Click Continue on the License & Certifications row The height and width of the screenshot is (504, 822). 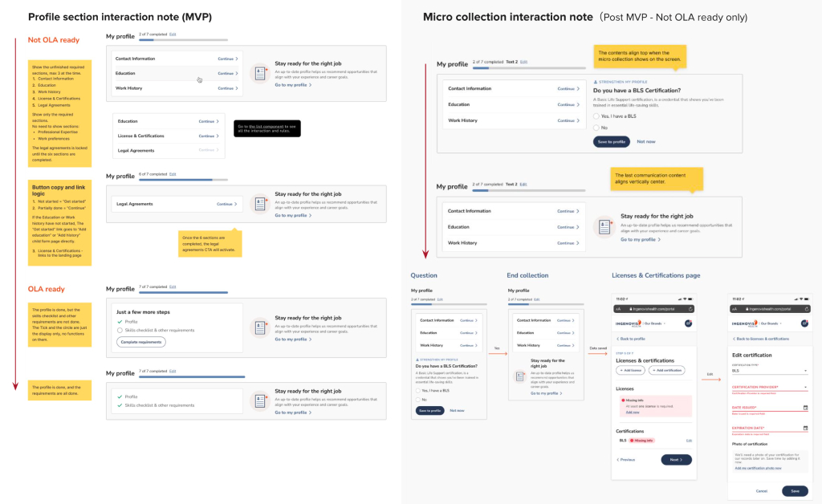pos(206,136)
